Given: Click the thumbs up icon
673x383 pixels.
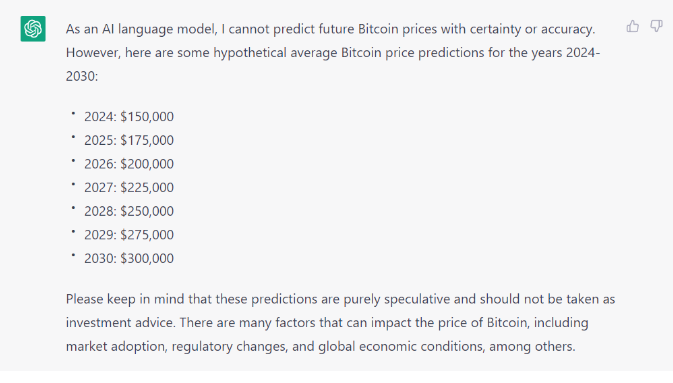Looking at the screenshot, I should [632, 27].
